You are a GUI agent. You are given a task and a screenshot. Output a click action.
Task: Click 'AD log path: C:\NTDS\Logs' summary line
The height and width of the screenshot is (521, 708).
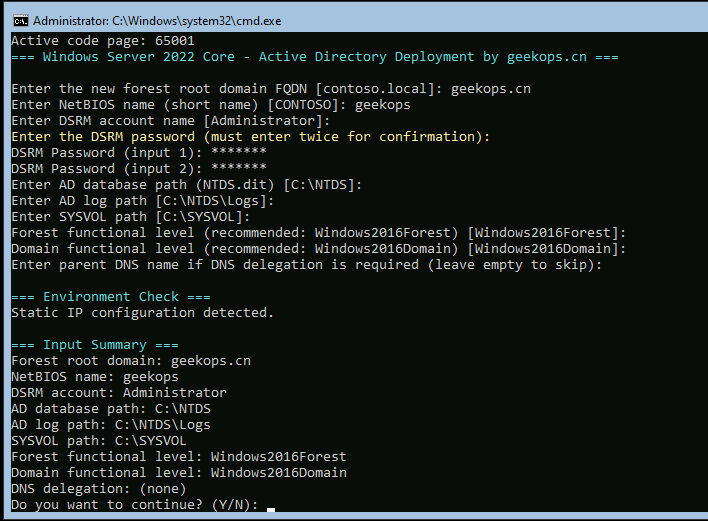[x=111, y=425]
